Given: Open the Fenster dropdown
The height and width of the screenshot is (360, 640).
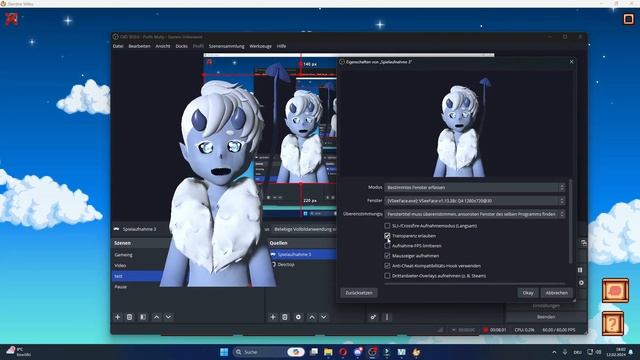Looking at the screenshot, I should [475, 201].
